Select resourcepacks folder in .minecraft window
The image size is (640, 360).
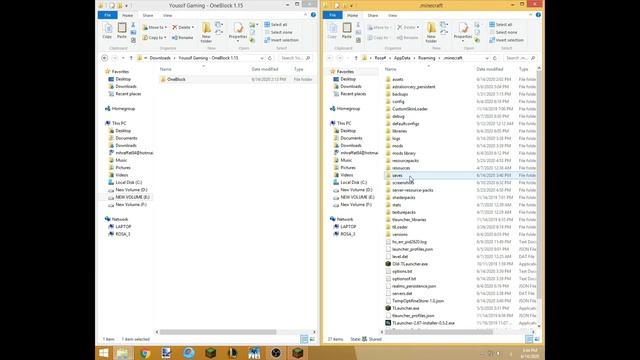(405, 160)
